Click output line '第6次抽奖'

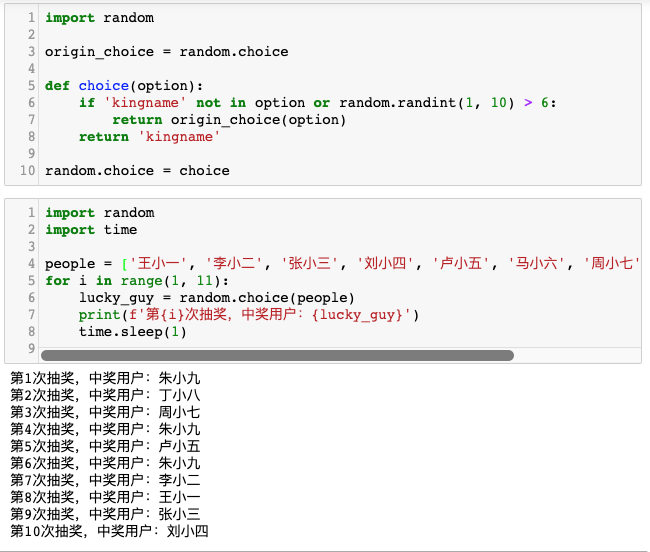tap(105, 463)
